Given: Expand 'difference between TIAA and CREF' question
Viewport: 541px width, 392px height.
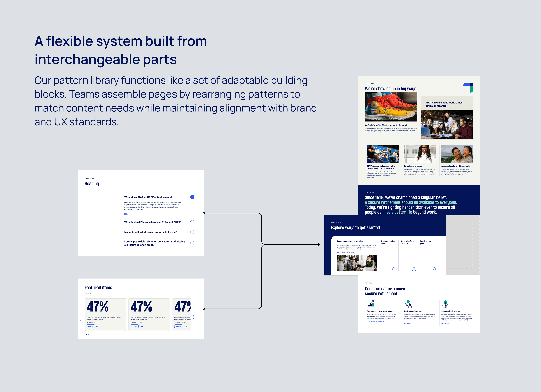Looking at the screenshot, I should click(x=192, y=222).
